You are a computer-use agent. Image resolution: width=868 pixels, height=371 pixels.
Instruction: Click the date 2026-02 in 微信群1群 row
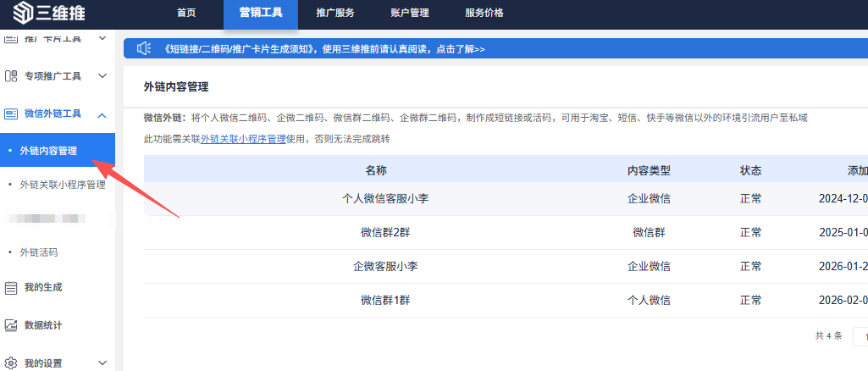click(843, 300)
